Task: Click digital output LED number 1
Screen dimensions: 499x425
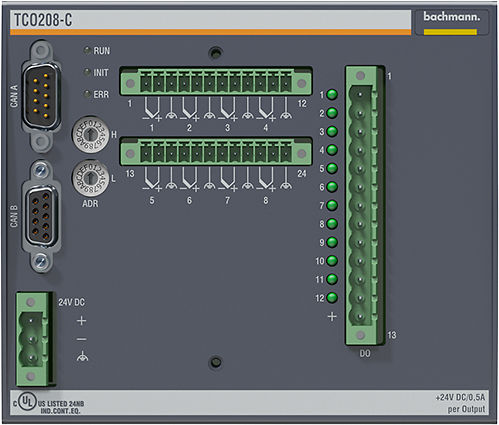Action: [332, 95]
